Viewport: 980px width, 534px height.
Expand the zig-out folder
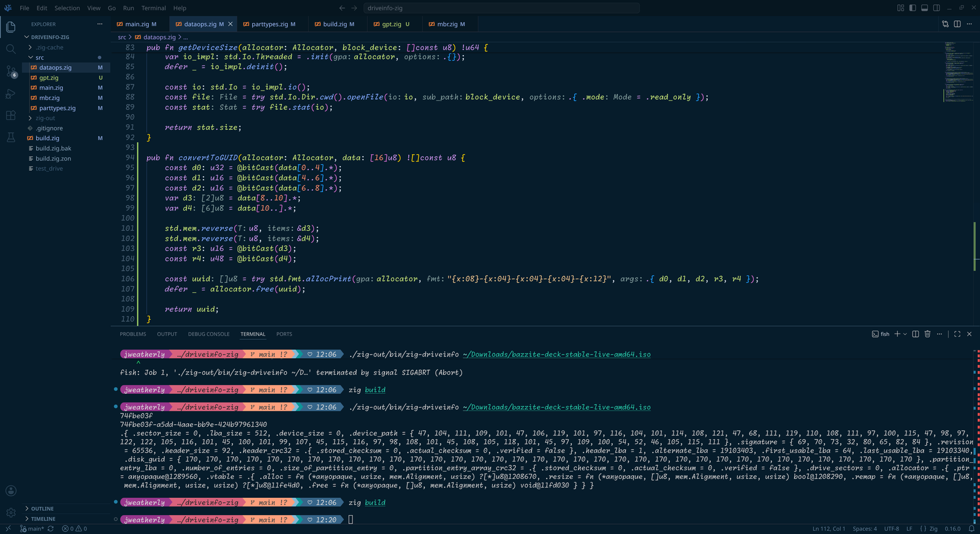tap(67, 118)
